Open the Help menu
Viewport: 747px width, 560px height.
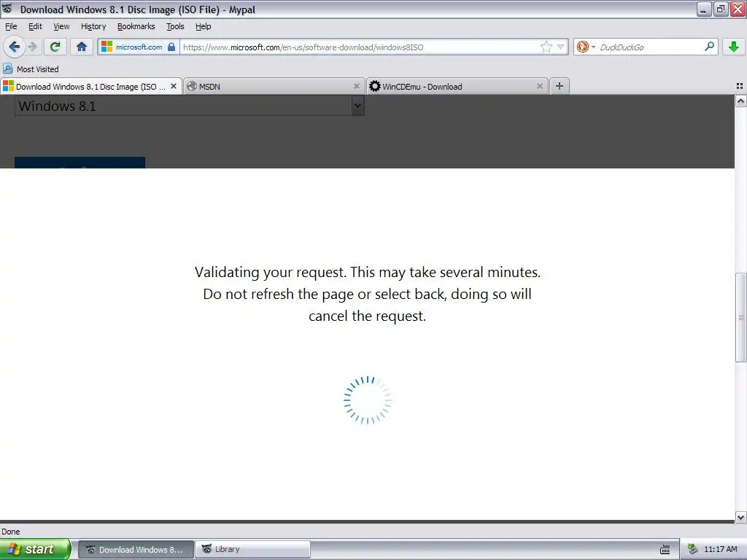[203, 26]
